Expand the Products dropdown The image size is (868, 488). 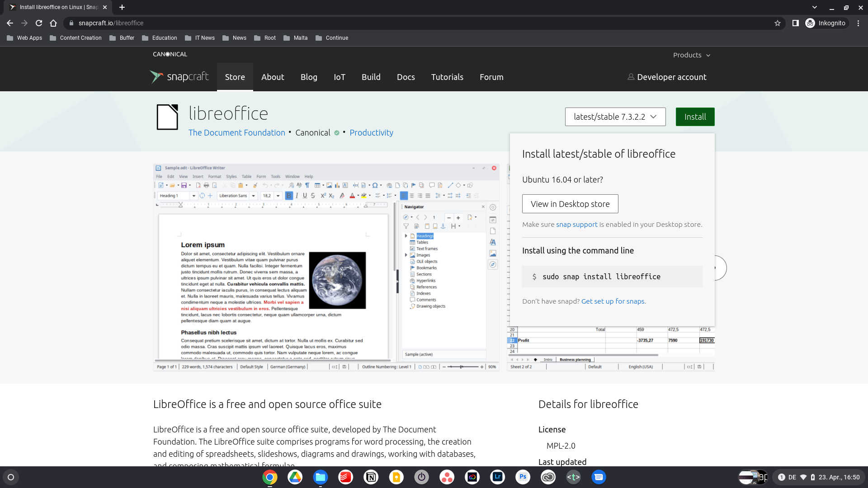click(x=691, y=55)
